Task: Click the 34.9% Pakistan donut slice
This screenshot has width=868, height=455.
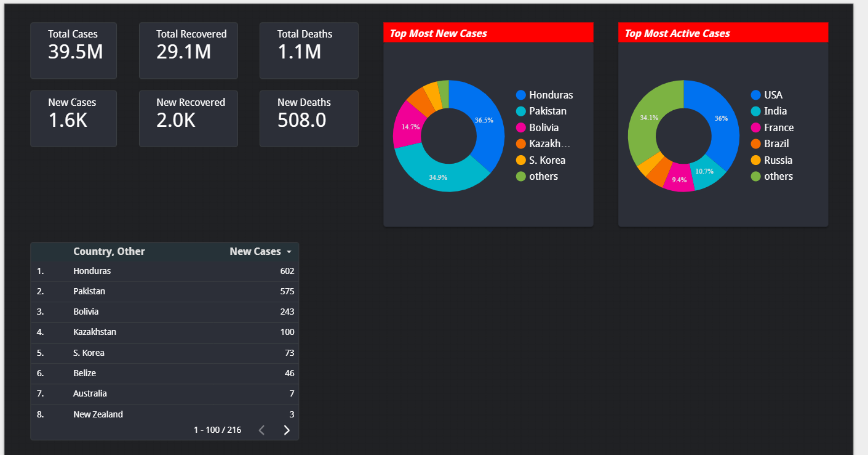Action: pyautogui.click(x=438, y=177)
